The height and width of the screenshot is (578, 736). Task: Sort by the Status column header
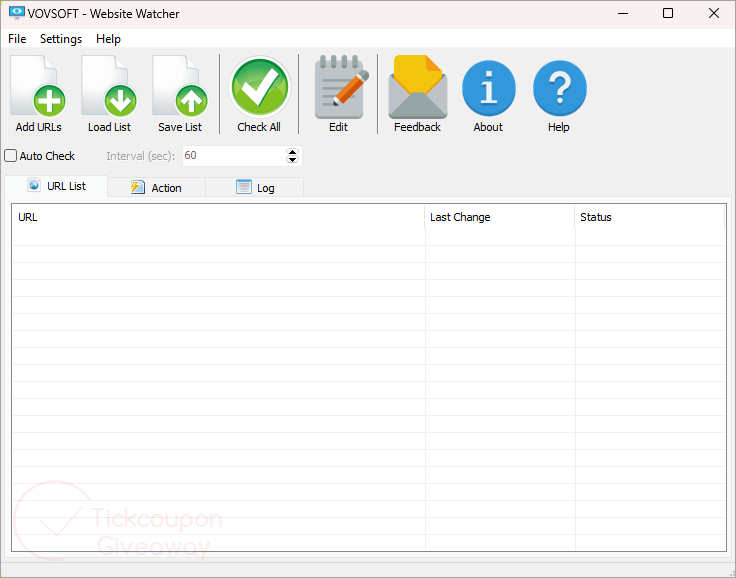(650, 217)
